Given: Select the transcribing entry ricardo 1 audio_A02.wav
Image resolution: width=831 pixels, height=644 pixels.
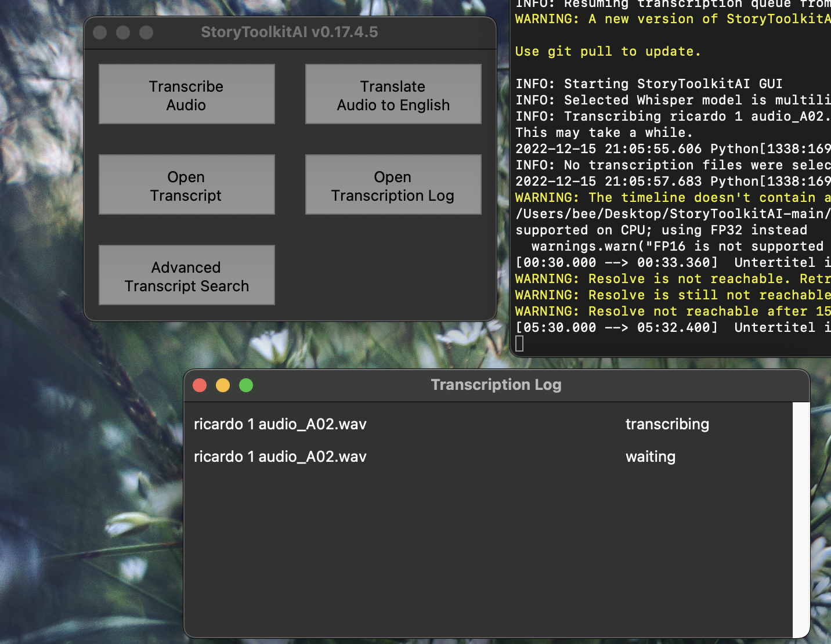Looking at the screenshot, I should pos(280,424).
